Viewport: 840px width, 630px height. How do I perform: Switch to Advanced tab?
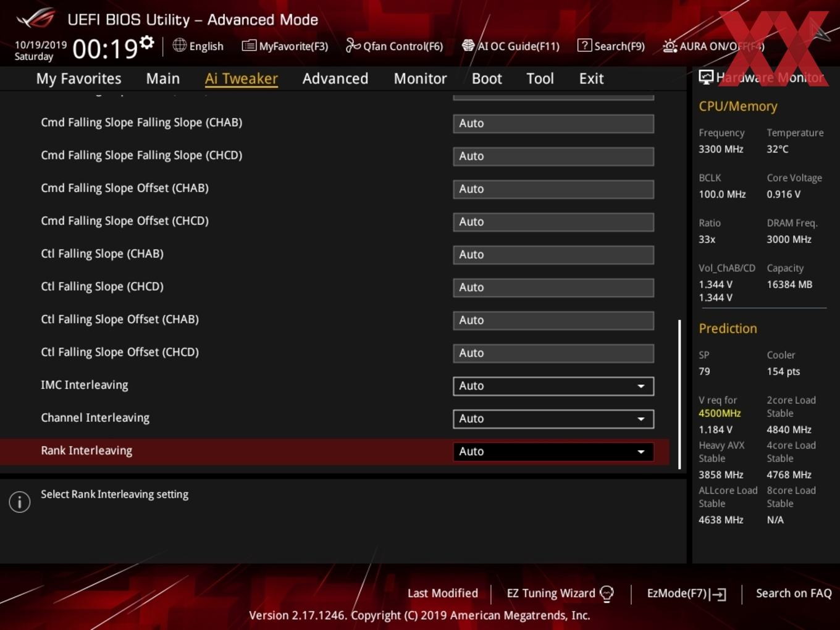(335, 78)
